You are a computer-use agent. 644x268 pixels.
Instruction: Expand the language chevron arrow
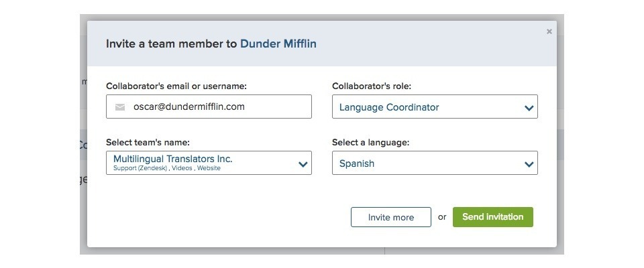pyautogui.click(x=529, y=163)
